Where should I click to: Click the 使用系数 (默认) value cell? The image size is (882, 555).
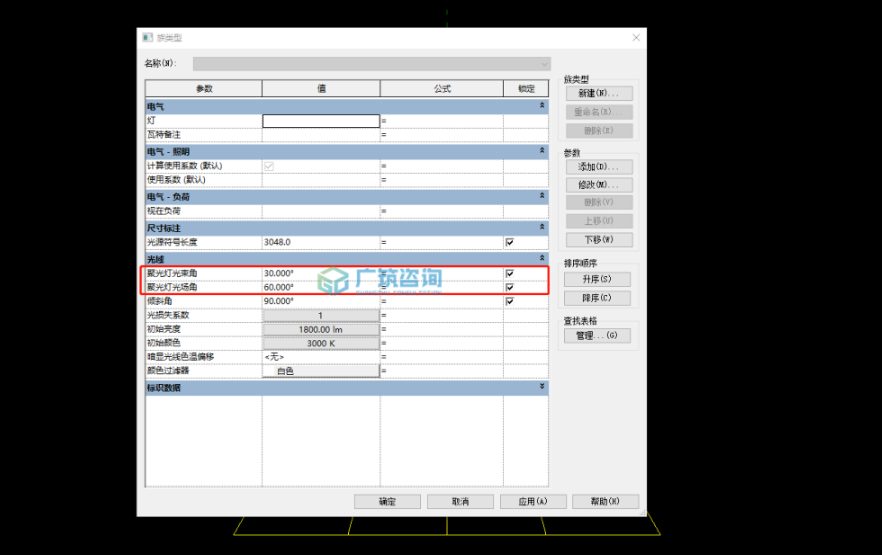pyautogui.click(x=321, y=180)
